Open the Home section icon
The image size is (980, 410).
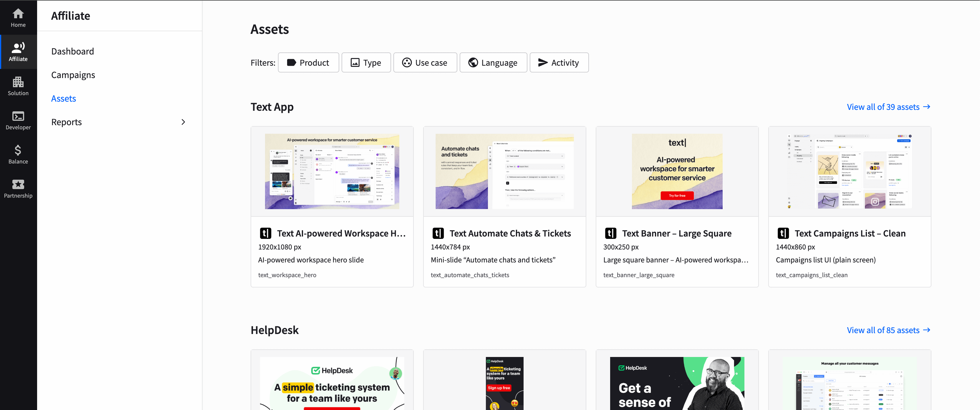click(x=18, y=14)
